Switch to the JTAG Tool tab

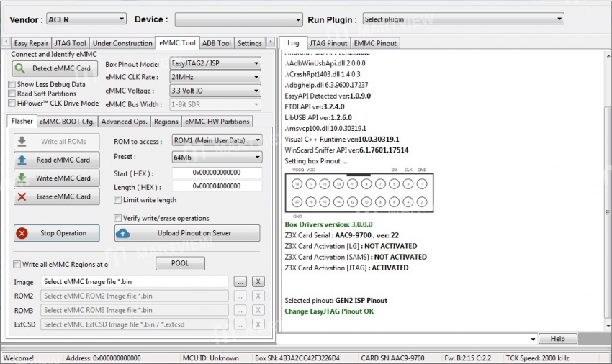point(70,43)
